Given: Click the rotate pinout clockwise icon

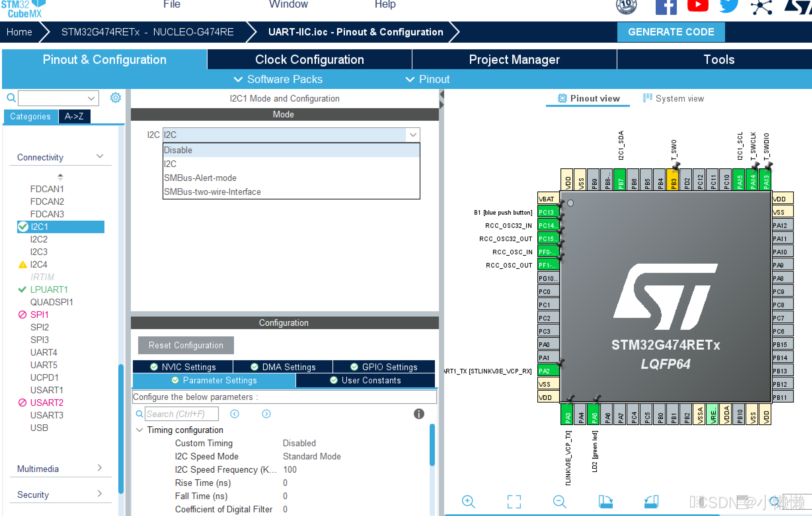Looking at the screenshot, I should click(606, 501).
